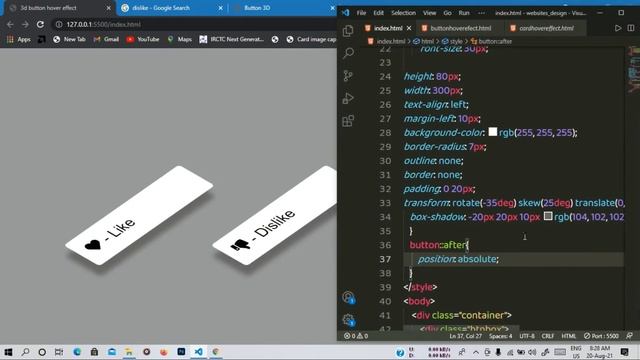This screenshot has width=640, height=360.
Task: Click the browser Forward arrow
Action: coord(25,24)
